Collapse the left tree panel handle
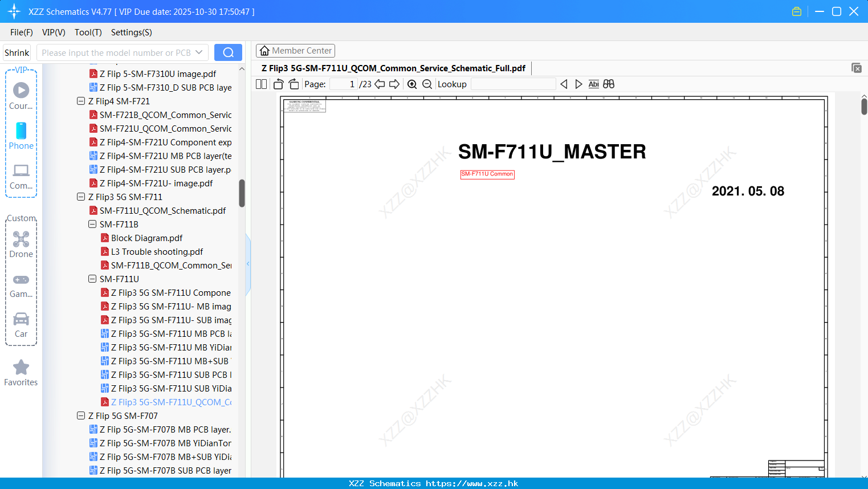Screen dimensions: 868x489 pos(248,264)
